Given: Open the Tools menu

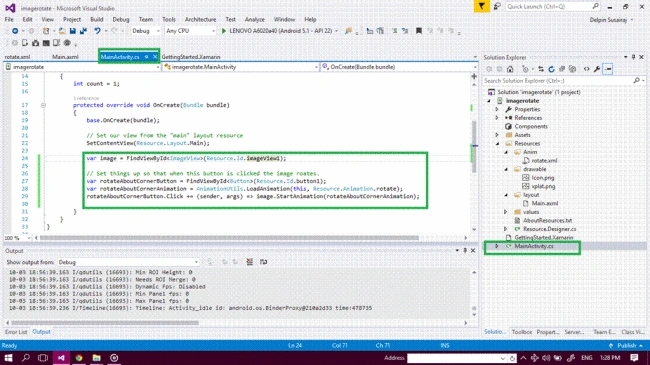Looking at the screenshot, I should pyautogui.click(x=168, y=19).
